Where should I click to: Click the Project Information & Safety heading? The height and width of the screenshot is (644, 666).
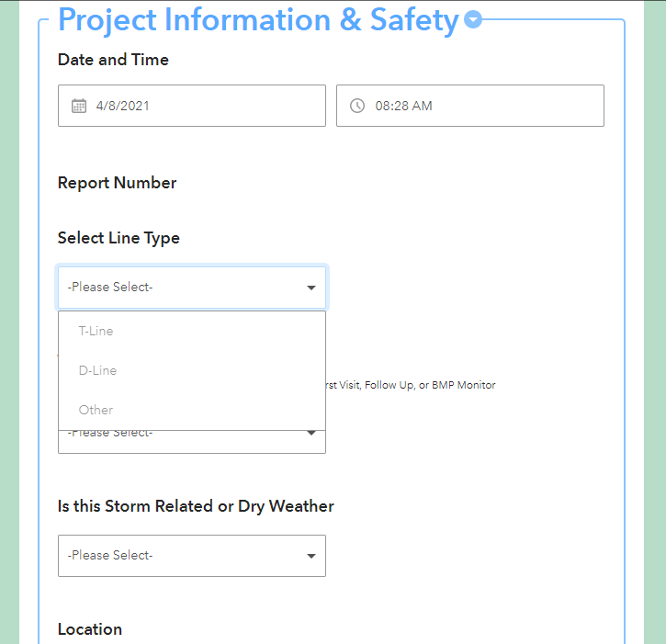[x=258, y=19]
